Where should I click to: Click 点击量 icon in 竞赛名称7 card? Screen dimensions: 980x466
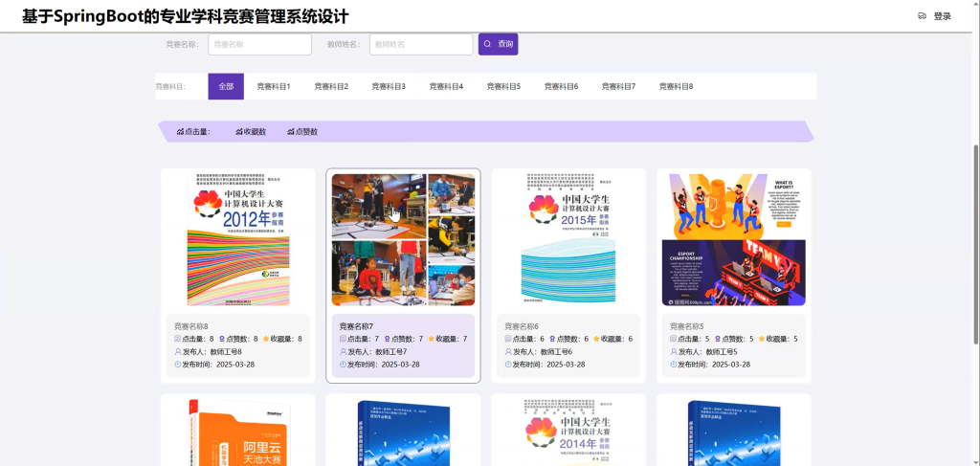point(343,339)
